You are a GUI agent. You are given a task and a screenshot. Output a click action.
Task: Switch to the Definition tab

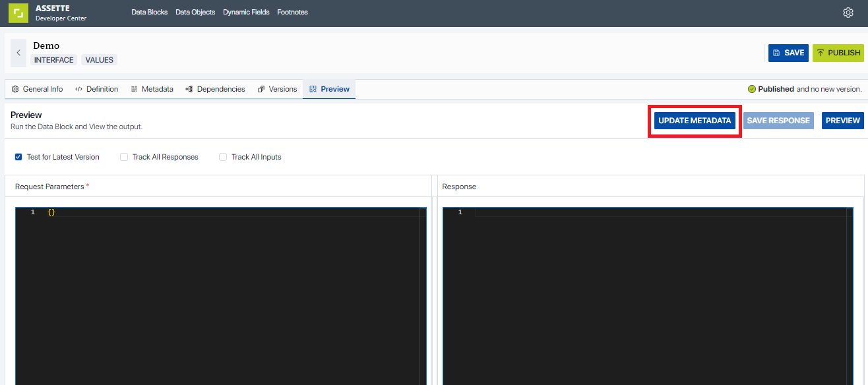[96, 89]
